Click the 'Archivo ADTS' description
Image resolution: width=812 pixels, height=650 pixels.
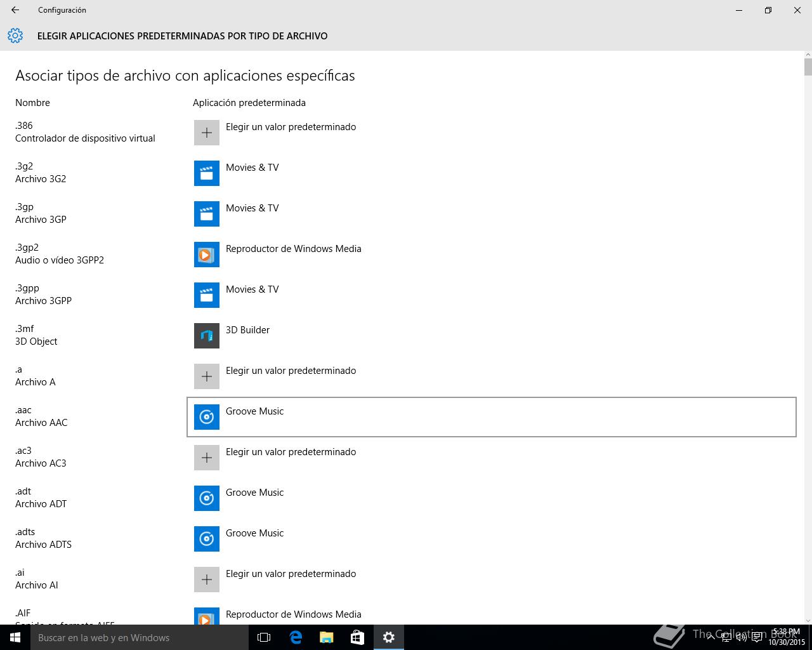coord(43,545)
